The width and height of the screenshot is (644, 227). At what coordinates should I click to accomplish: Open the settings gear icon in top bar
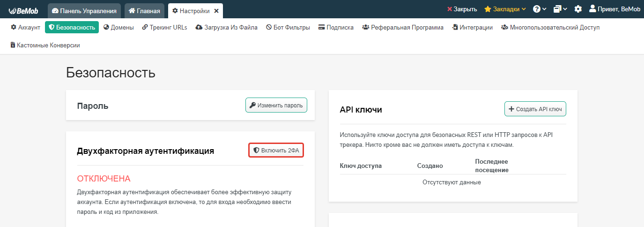tap(578, 9)
